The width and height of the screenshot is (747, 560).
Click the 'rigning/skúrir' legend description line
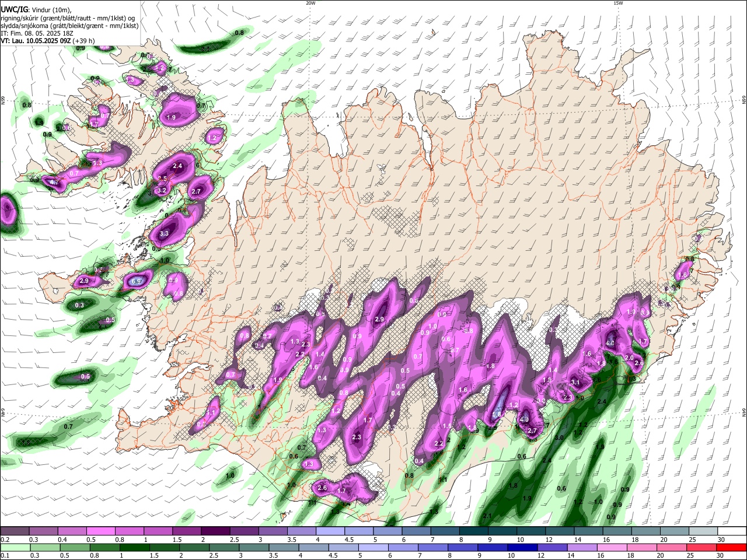[x=68, y=17]
